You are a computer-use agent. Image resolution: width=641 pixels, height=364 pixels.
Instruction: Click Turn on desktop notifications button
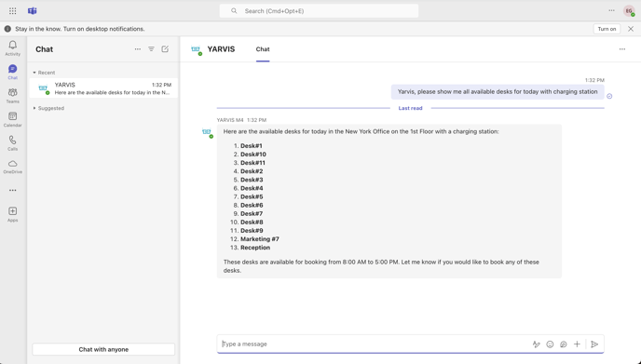(x=607, y=29)
